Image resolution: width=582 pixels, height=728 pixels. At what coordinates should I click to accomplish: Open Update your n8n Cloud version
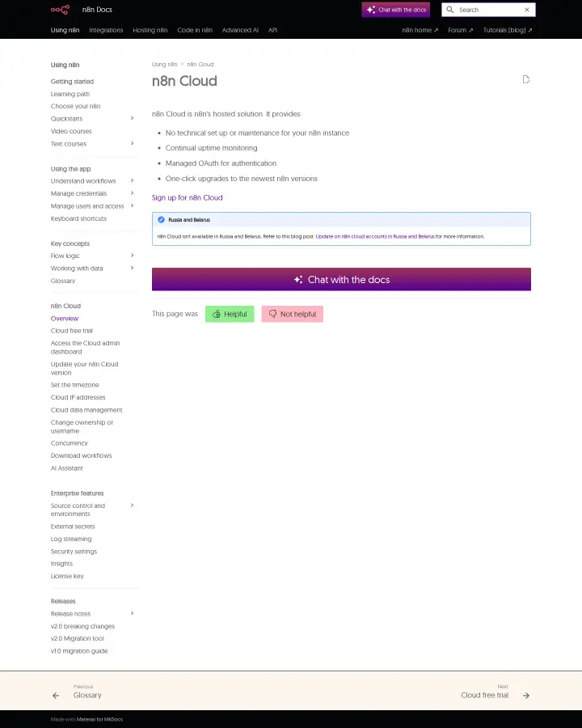(84, 369)
